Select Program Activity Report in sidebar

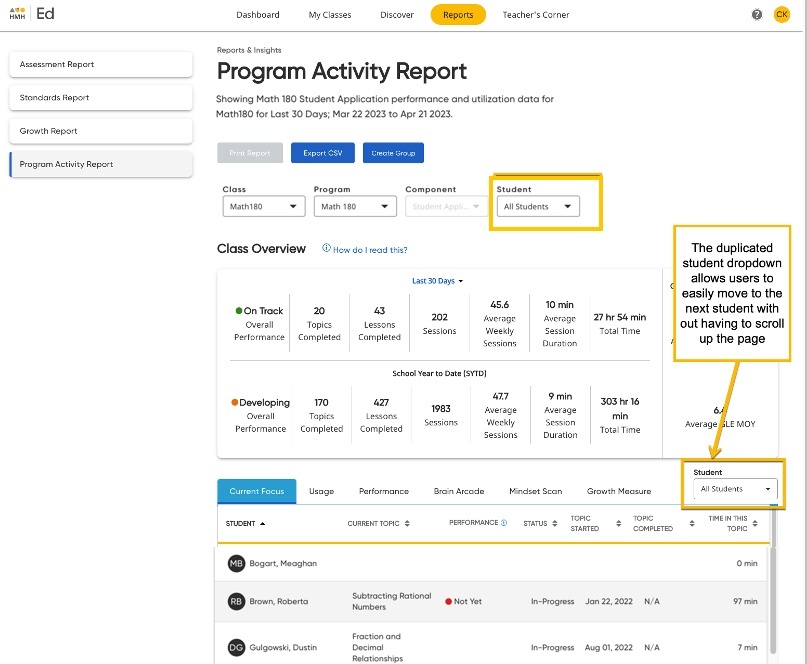pos(101,164)
